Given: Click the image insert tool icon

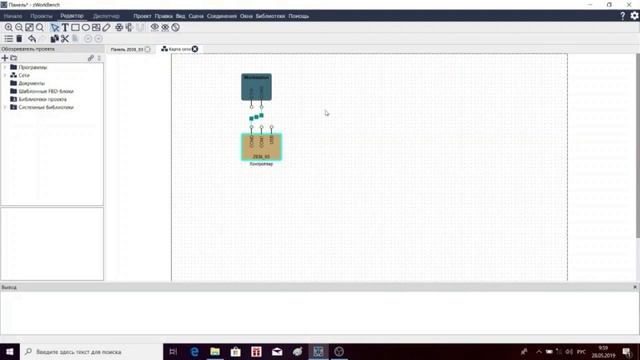Looking at the screenshot, I should point(96,27).
